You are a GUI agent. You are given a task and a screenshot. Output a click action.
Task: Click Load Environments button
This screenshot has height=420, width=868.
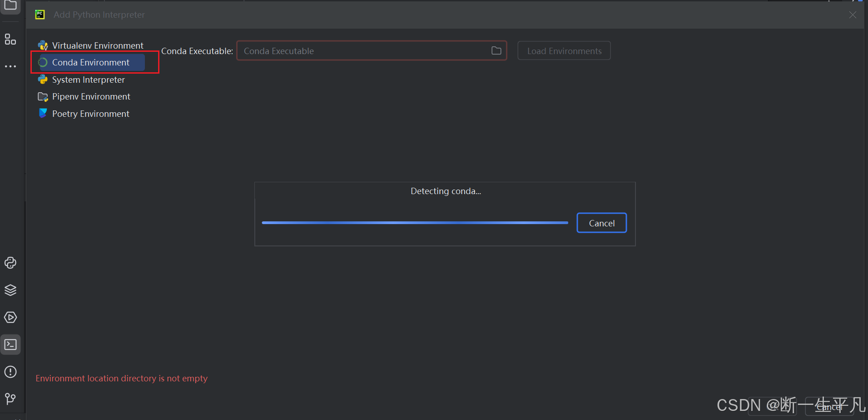pos(564,51)
